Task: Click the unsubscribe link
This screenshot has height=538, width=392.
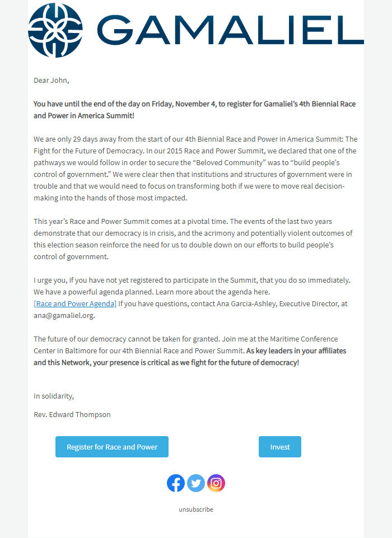Action: pos(195,509)
